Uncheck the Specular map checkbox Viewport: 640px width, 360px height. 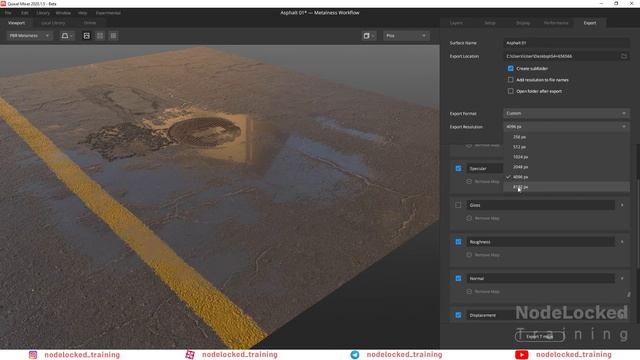coord(458,168)
